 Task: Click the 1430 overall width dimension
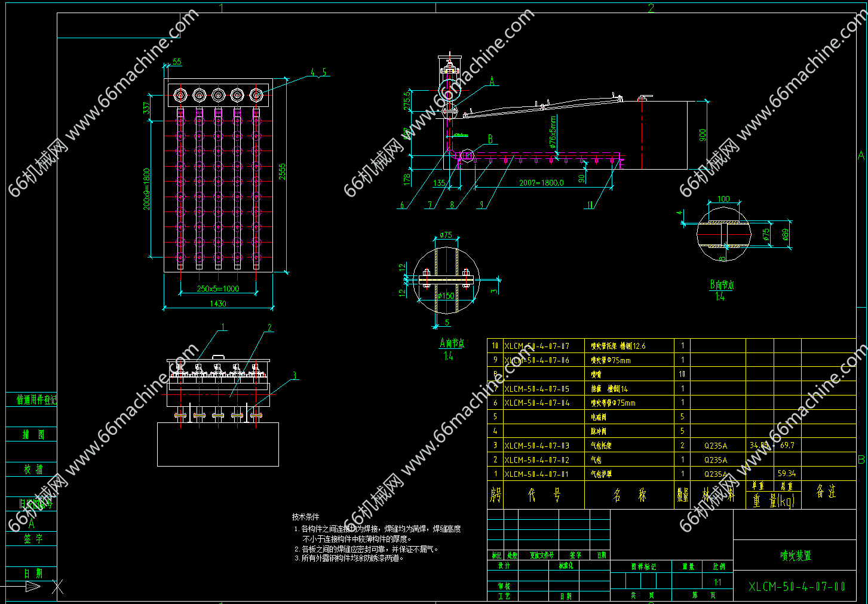[218, 303]
